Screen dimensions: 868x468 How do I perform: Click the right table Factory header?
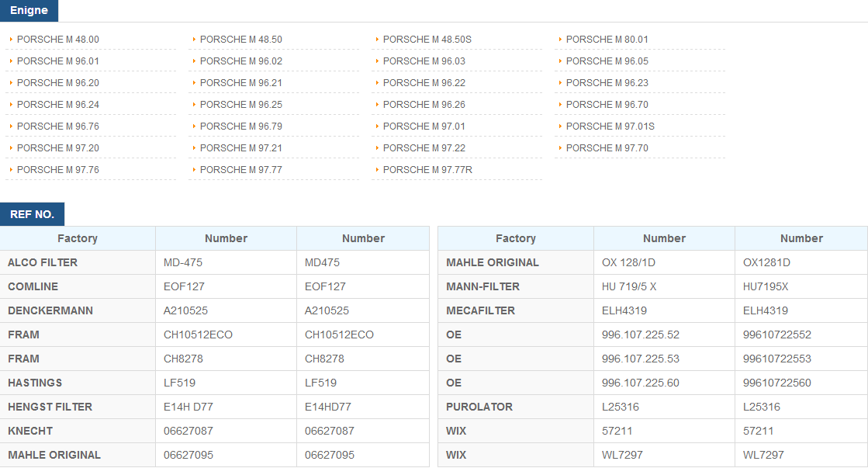tap(516, 238)
